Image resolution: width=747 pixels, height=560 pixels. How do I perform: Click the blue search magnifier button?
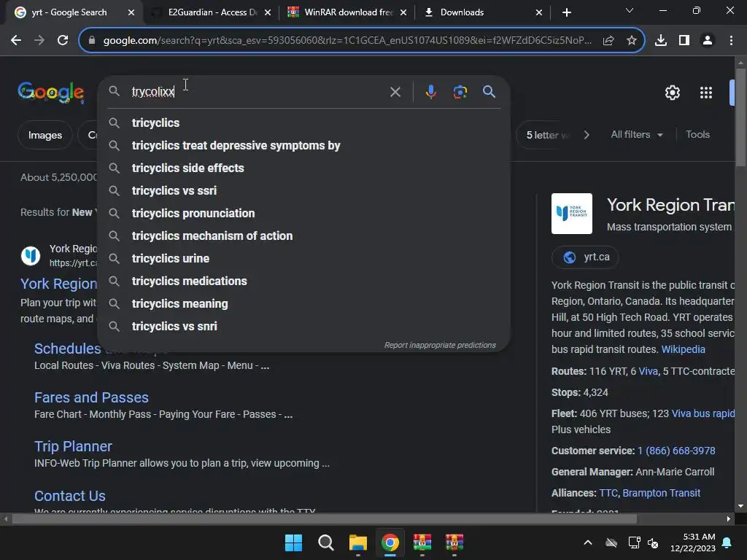click(x=489, y=91)
